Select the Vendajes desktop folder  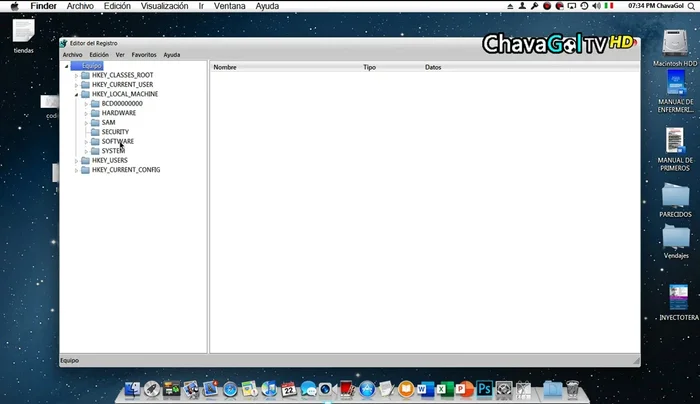(676, 242)
